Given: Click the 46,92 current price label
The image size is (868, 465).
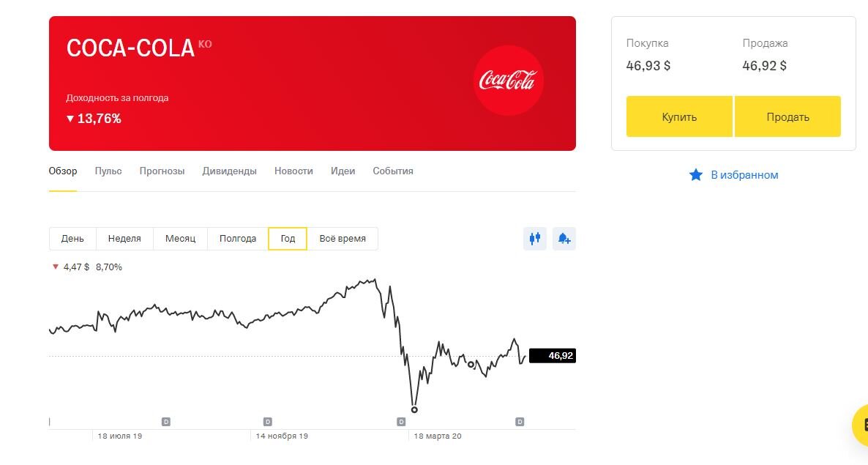Looking at the screenshot, I should 553,355.
